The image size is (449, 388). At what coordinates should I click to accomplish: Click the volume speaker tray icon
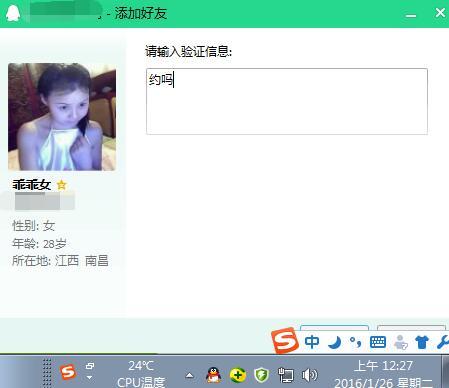point(309,375)
